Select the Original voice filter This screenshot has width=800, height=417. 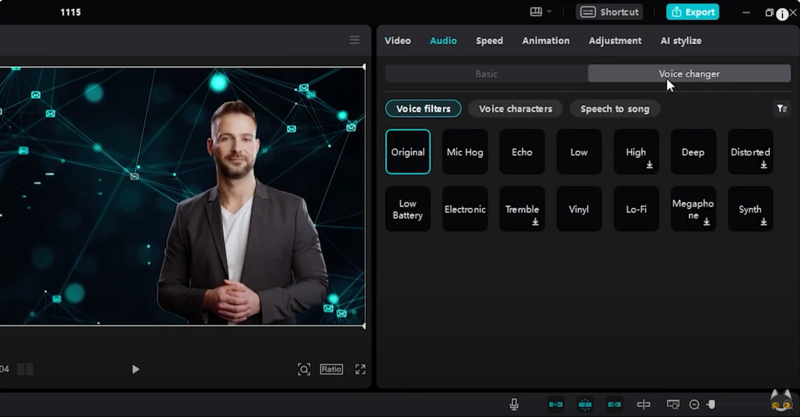408,152
